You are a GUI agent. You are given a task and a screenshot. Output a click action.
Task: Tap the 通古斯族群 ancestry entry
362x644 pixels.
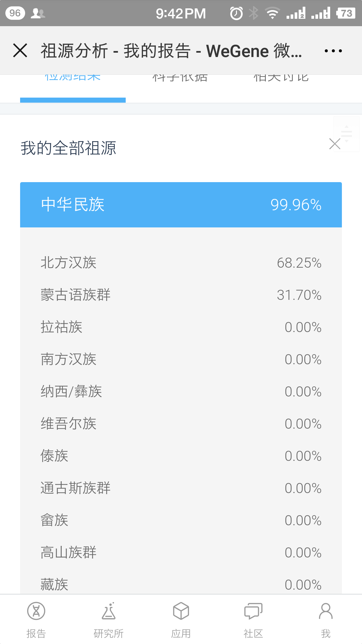[181, 488]
